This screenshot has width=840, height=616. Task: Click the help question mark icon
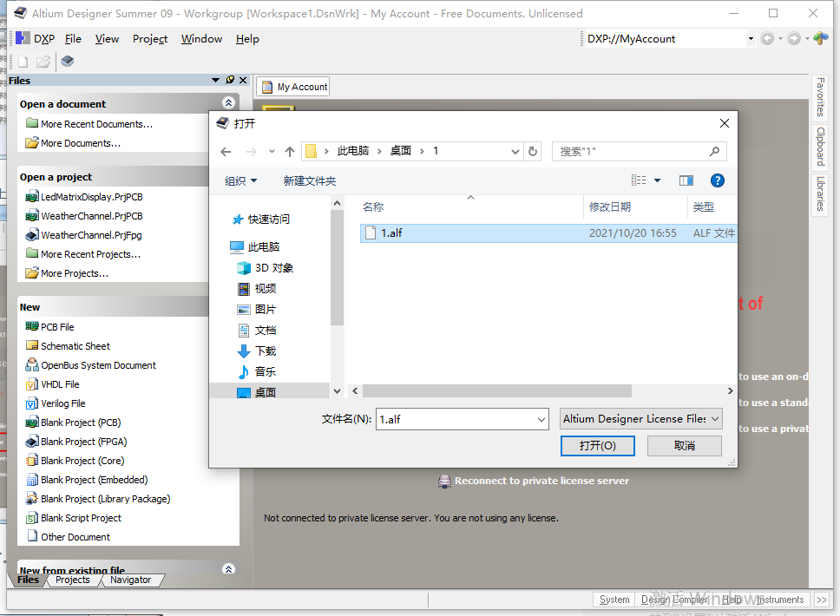pos(717,180)
